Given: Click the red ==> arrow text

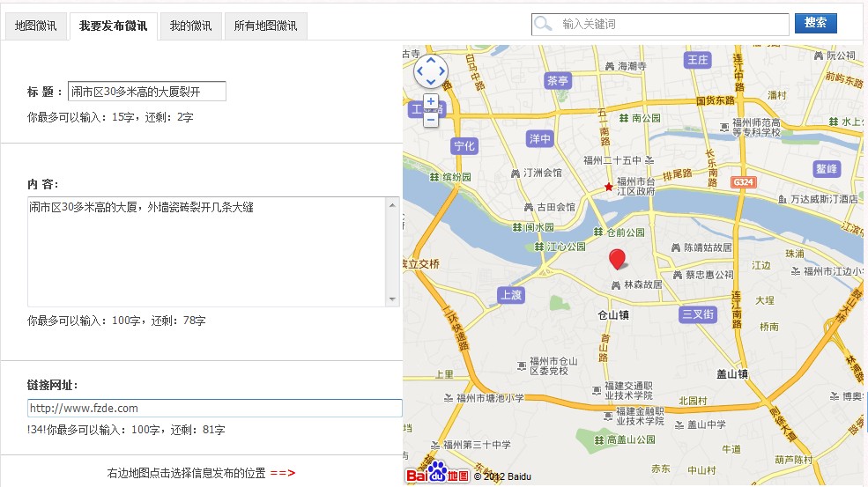Looking at the screenshot, I should pos(283,473).
